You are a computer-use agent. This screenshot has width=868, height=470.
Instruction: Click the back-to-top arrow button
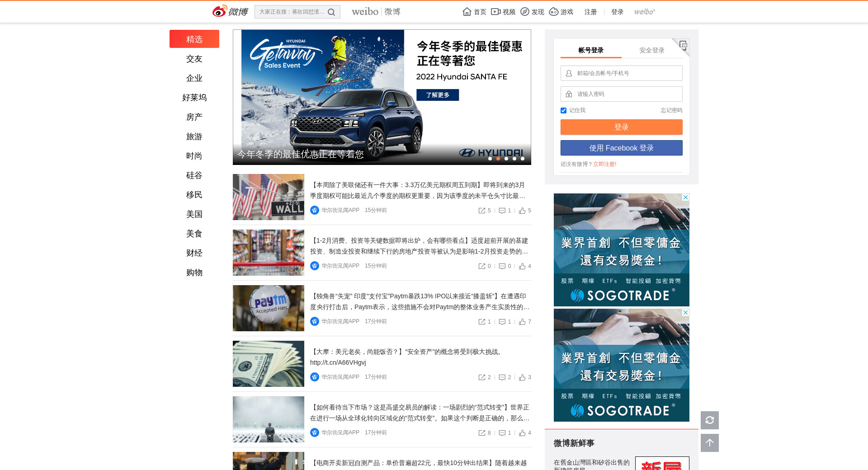(709, 443)
